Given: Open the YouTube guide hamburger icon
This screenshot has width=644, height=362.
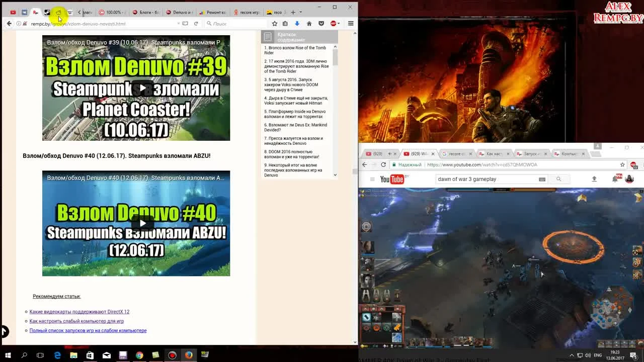Looking at the screenshot, I should pyautogui.click(x=371, y=178).
